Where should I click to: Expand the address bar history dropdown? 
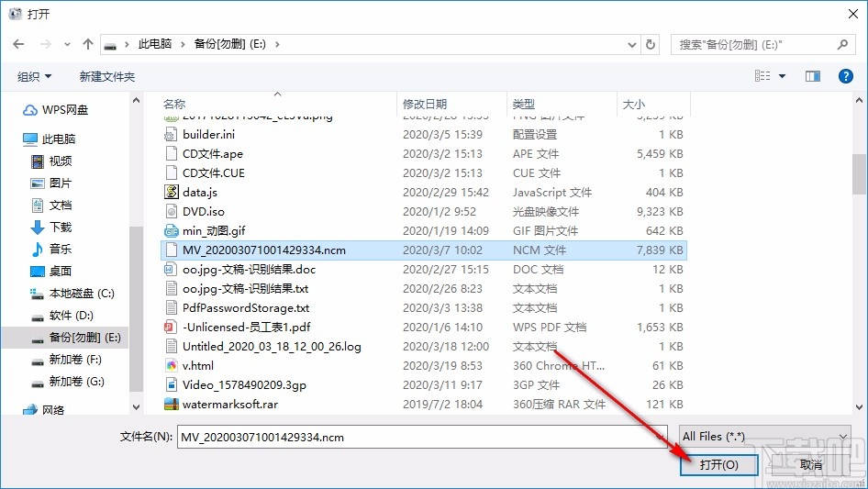(631, 45)
